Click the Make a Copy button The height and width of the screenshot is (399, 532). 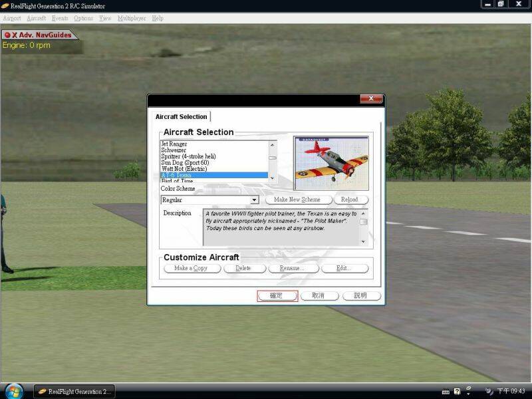coord(192,269)
